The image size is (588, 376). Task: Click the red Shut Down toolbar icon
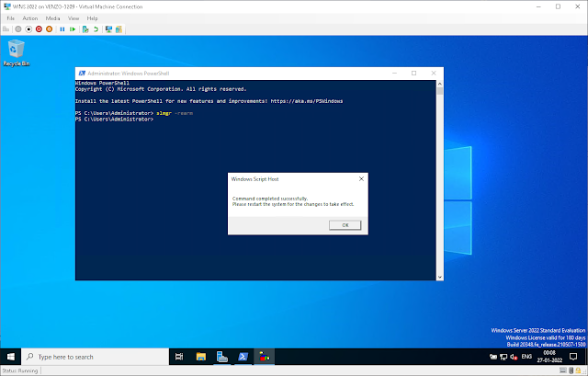pos(39,29)
